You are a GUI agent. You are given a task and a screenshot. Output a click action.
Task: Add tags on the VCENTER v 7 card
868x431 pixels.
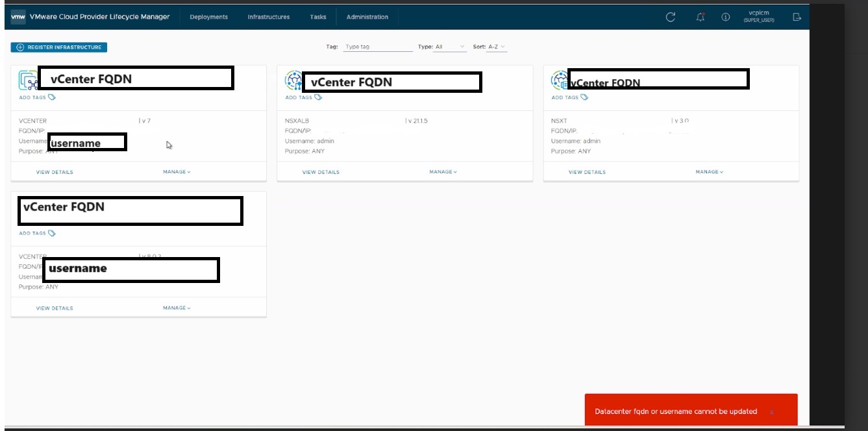coord(32,97)
